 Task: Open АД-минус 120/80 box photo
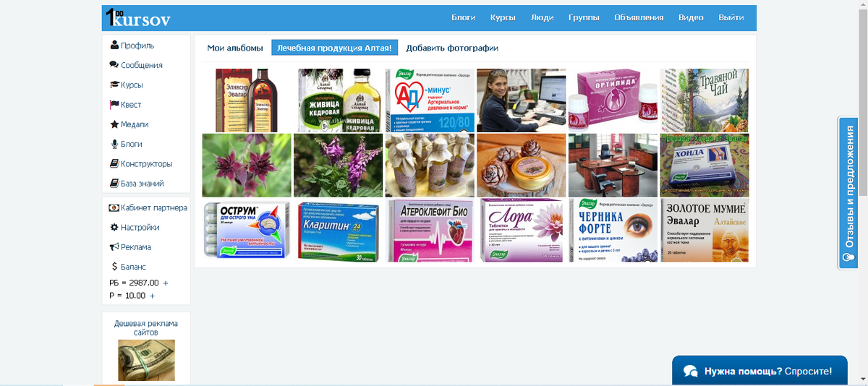click(430, 100)
